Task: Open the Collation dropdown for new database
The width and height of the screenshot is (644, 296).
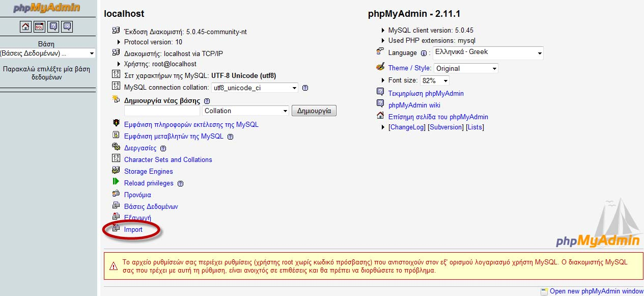Action: 246,111
